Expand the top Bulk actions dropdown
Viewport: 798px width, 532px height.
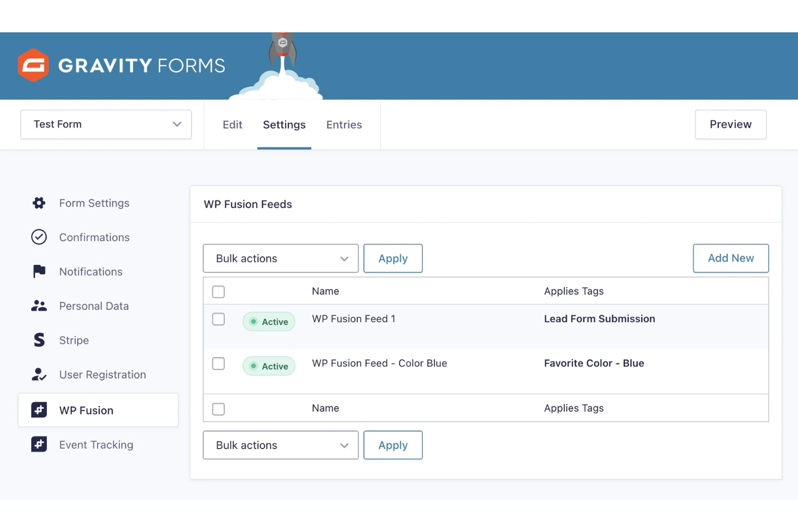tap(280, 259)
